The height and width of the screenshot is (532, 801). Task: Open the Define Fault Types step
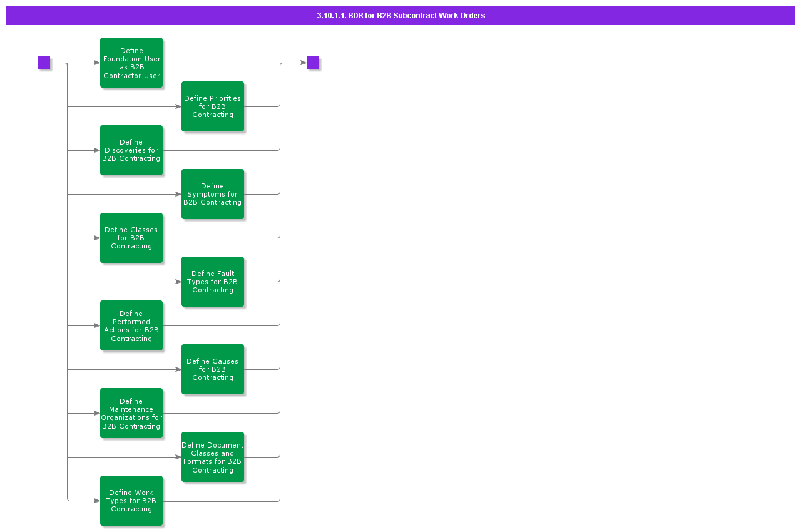213,282
